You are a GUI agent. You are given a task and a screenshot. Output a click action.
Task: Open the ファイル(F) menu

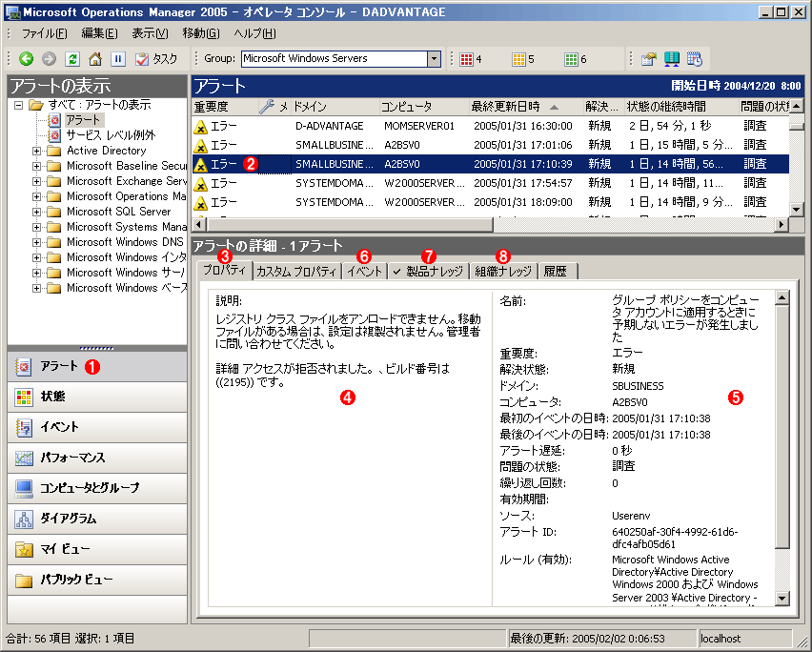tap(45, 33)
